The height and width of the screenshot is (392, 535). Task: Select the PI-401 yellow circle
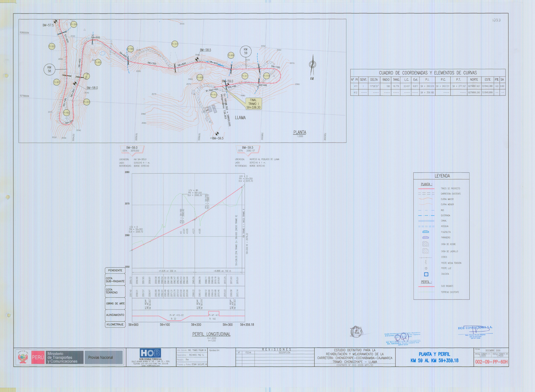(57, 82)
